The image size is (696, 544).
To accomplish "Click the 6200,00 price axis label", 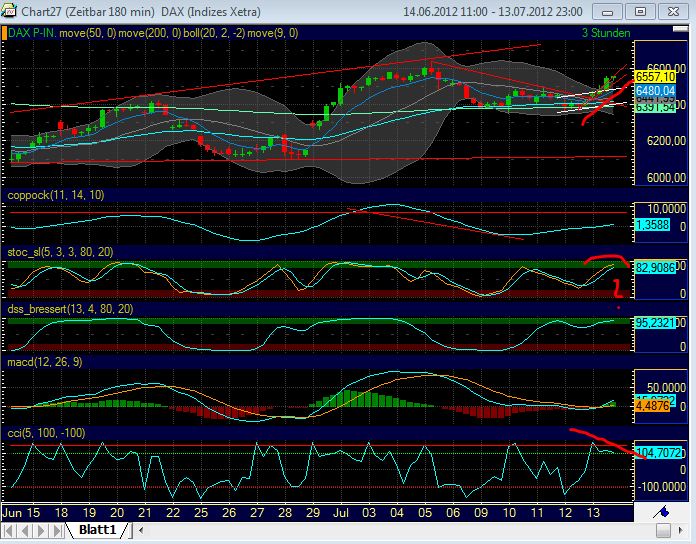I will (666, 141).
